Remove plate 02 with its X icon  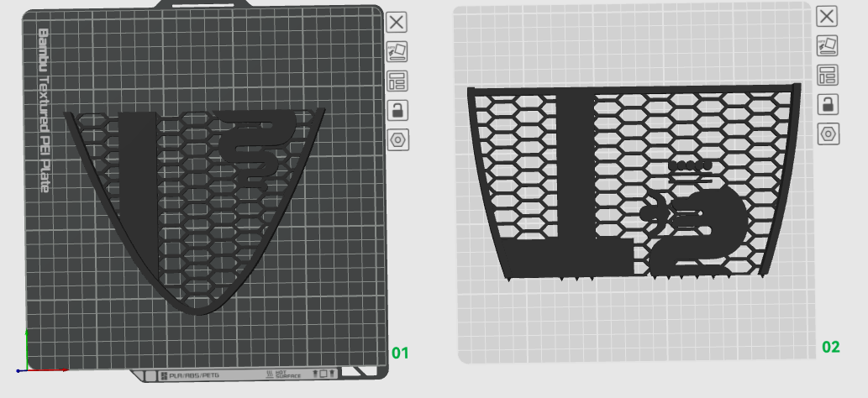pyautogui.click(x=827, y=16)
